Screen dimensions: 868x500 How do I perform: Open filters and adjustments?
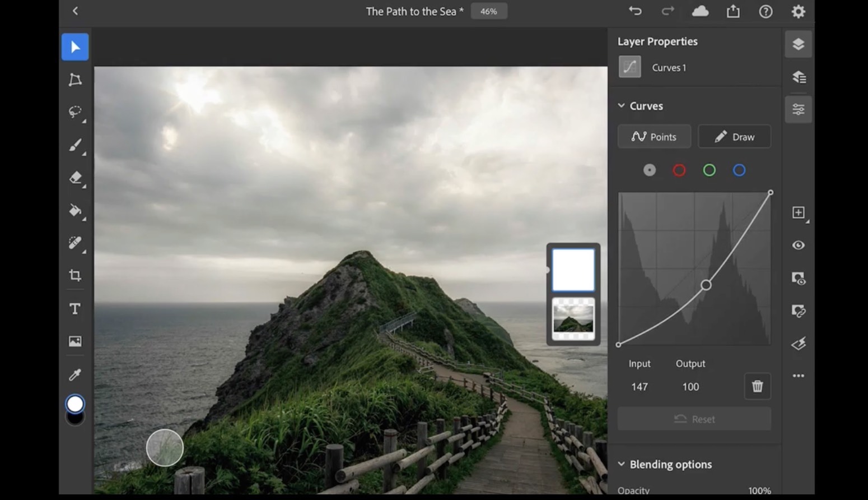pos(799,343)
